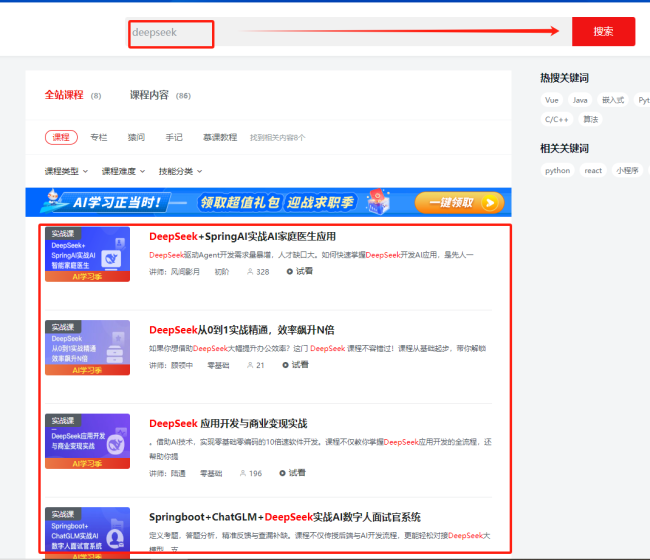650x560 pixels.
Task: Focus the deepseek search input field
Action: pyautogui.click(x=348, y=32)
